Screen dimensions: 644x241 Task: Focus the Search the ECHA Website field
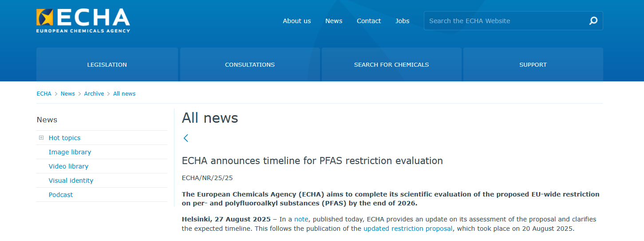pos(505,21)
